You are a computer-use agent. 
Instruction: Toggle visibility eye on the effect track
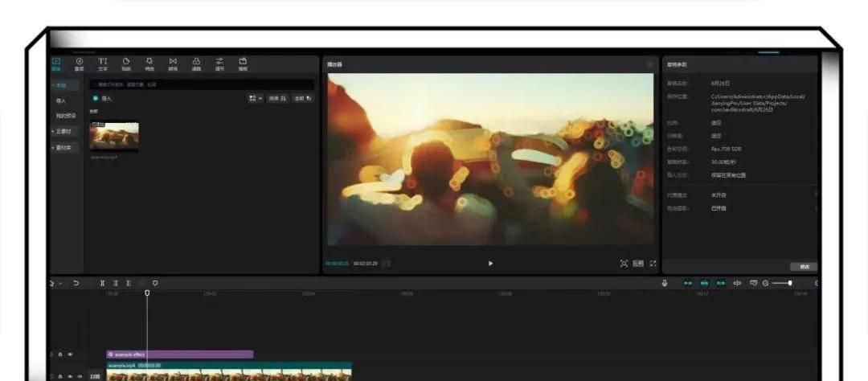70,354
